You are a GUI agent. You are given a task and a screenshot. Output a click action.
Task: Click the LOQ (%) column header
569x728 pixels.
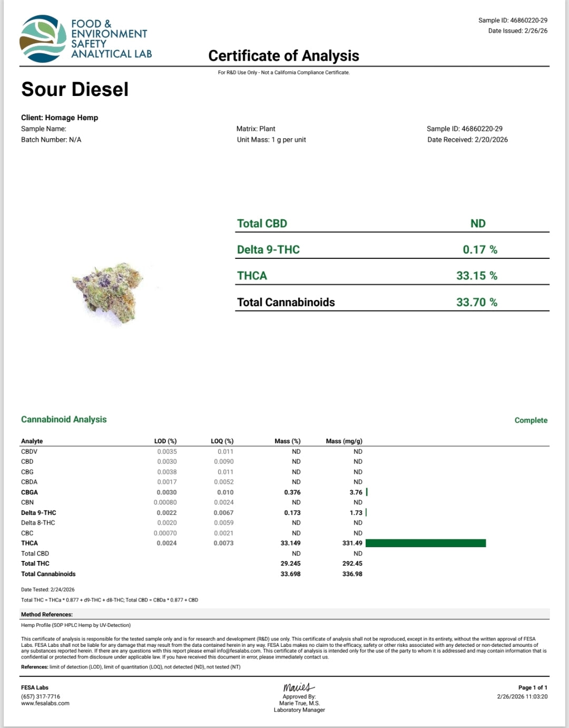(x=222, y=441)
